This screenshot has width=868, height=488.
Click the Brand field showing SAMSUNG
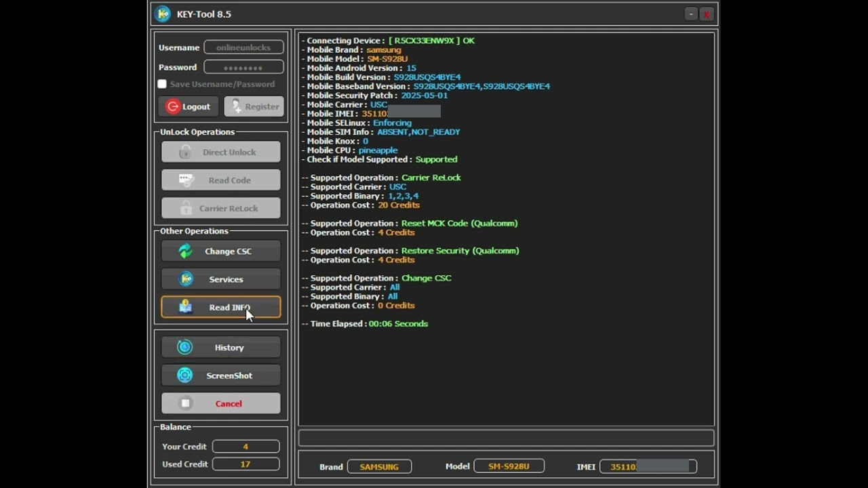pos(379,466)
